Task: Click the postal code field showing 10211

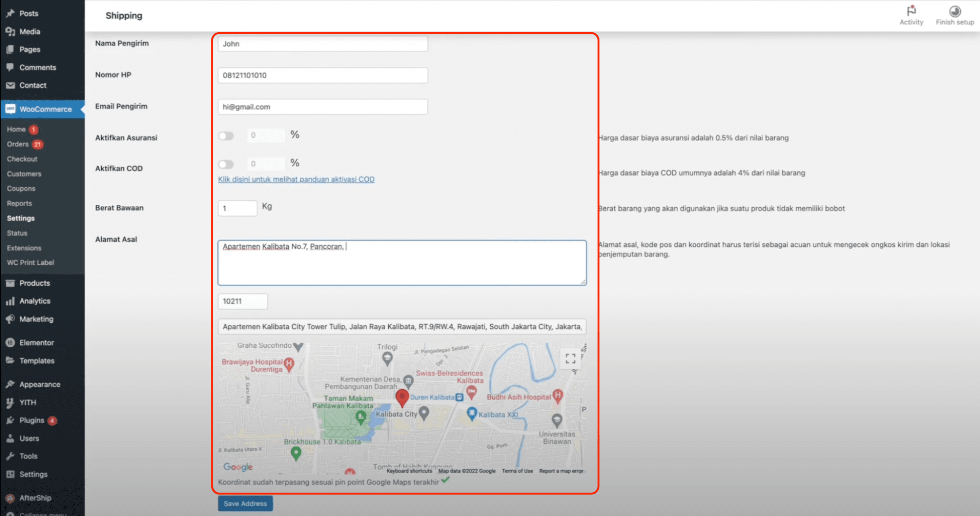Action: [243, 302]
